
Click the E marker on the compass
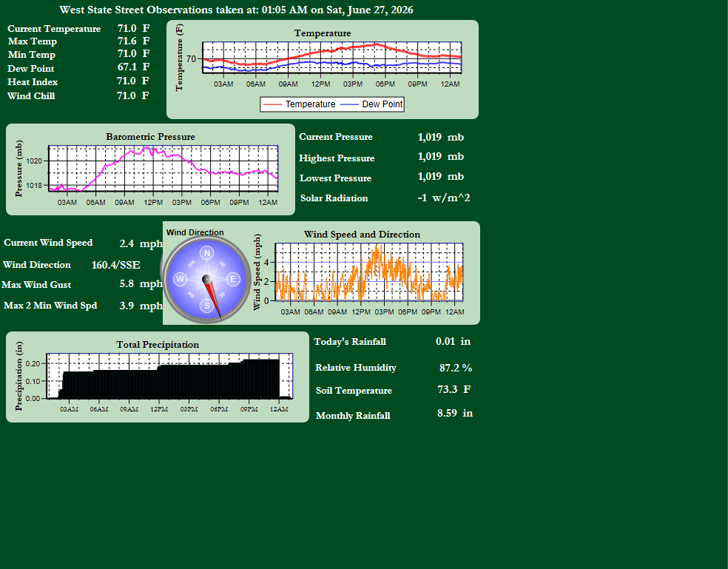coord(233,279)
